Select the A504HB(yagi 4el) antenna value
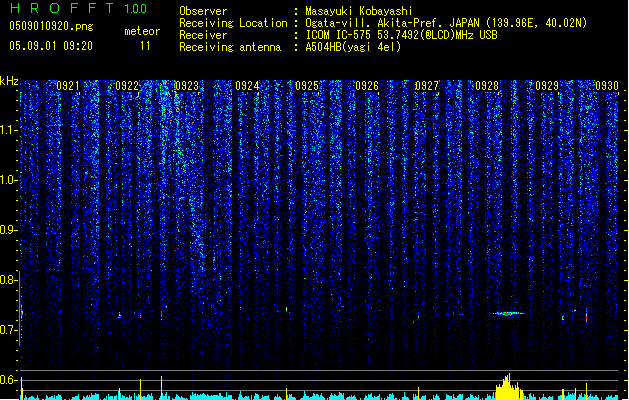The height and width of the screenshot is (400, 629). point(353,47)
